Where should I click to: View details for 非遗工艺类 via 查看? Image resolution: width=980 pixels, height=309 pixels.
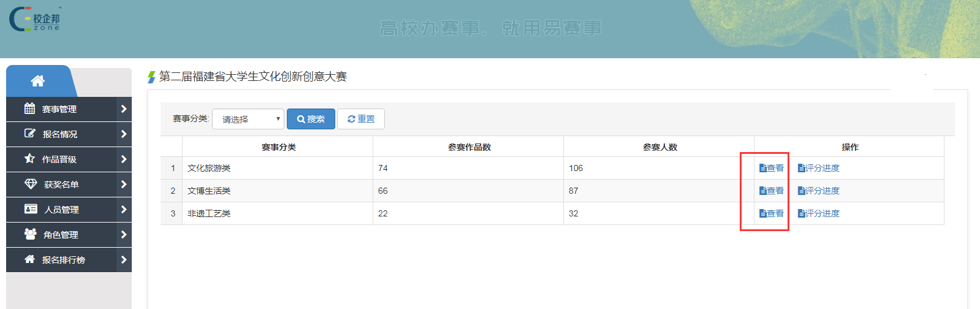[772, 213]
